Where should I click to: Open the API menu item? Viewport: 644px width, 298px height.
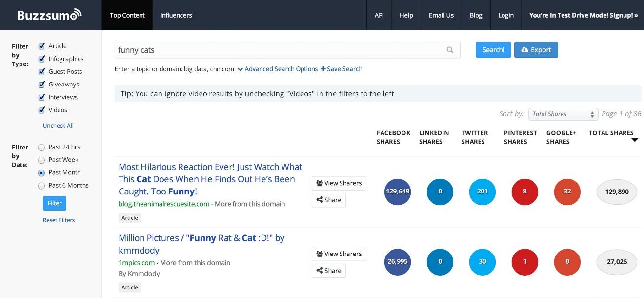click(x=379, y=15)
